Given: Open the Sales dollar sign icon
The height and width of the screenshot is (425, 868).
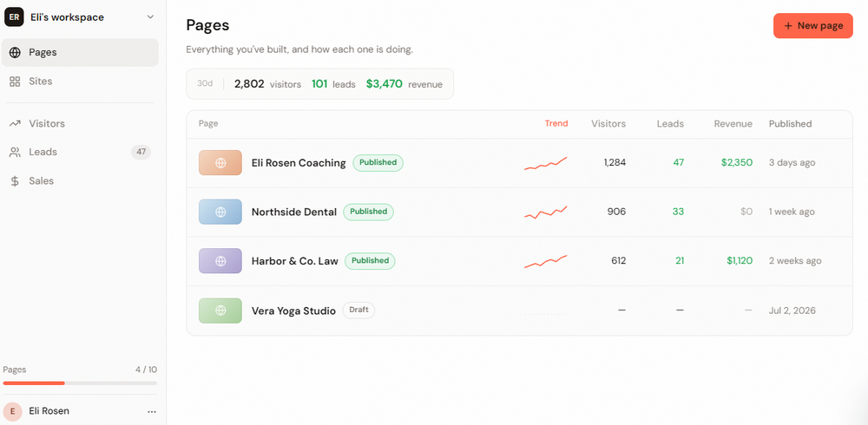Looking at the screenshot, I should point(15,181).
